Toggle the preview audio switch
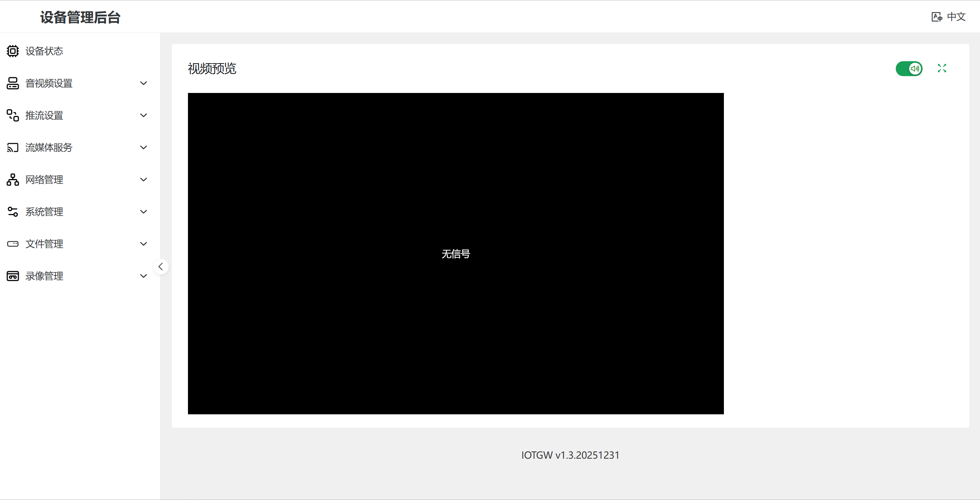The width and height of the screenshot is (980, 500). coord(909,68)
